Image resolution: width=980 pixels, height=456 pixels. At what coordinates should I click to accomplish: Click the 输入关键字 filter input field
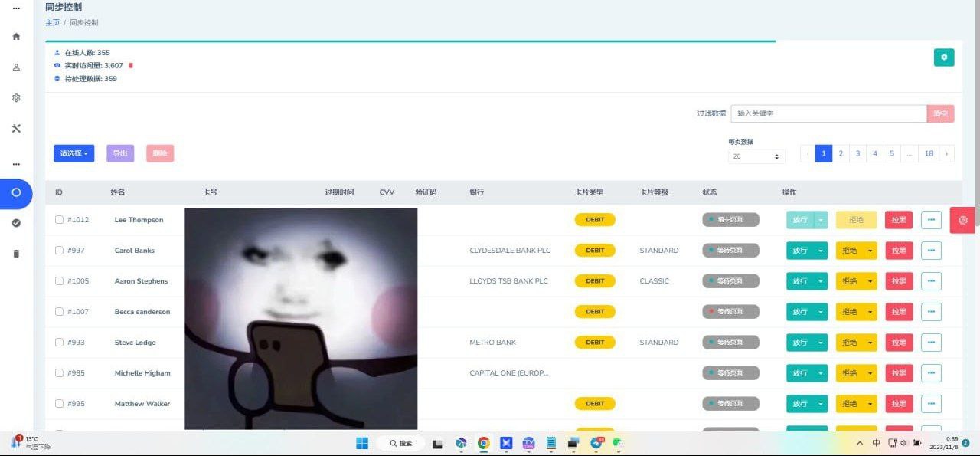coord(828,113)
